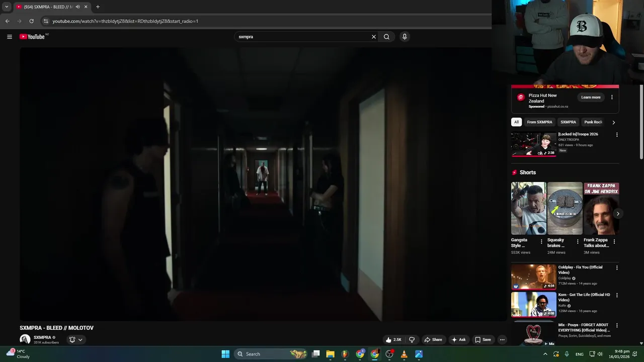Select the SXMPRA filter chip
Viewport: 644px width, 362px height.
pyautogui.click(x=568, y=122)
